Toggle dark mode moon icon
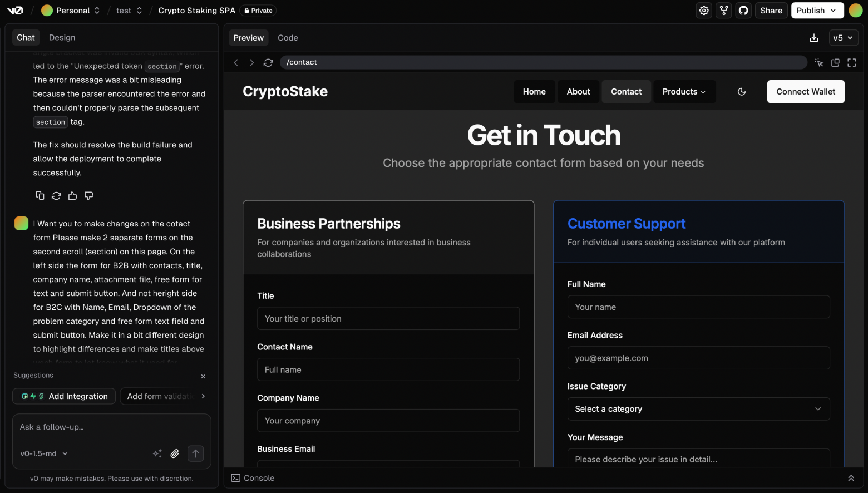This screenshot has height=493, width=868. point(741,92)
